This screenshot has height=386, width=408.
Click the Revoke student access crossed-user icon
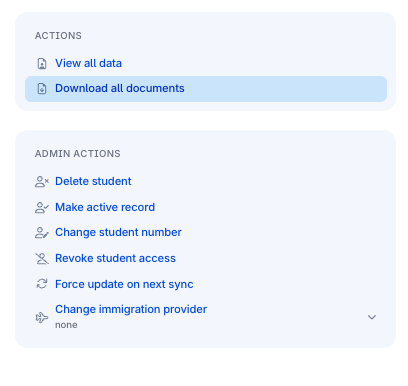(x=42, y=258)
